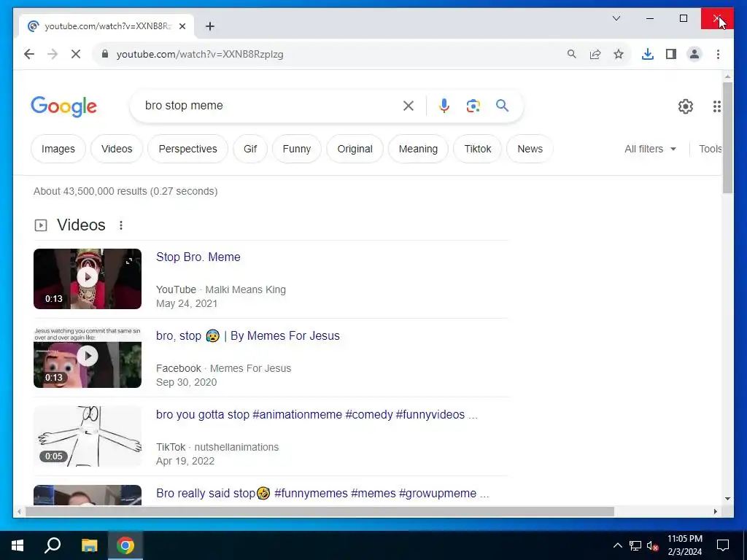Clear the search box with X
747x560 pixels.
[409, 106]
